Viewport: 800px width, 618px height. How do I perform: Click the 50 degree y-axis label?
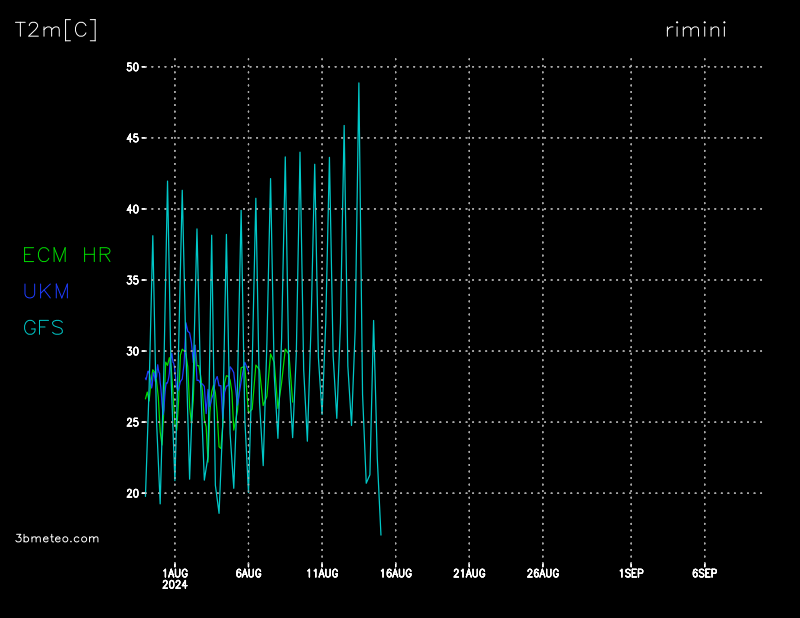(133, 67)
